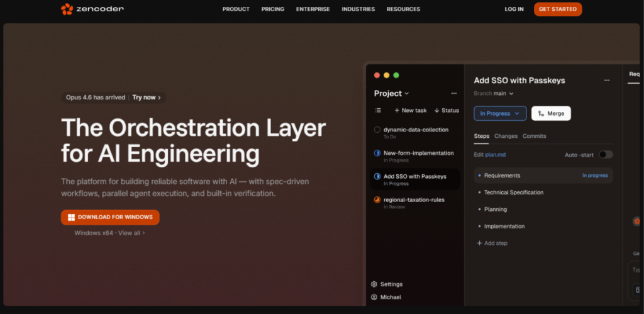Click the regional-taxation-rules review status icon
The image size is (644, 314).
[x=377, y=200]
